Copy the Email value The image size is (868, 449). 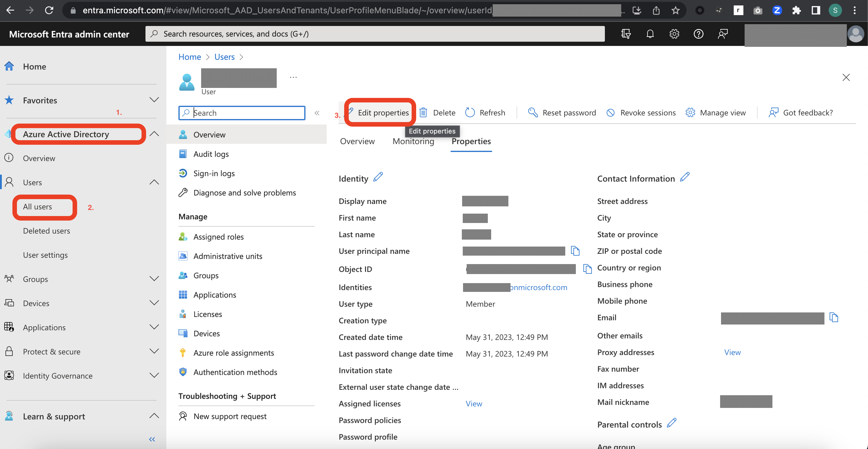[834, 317]
